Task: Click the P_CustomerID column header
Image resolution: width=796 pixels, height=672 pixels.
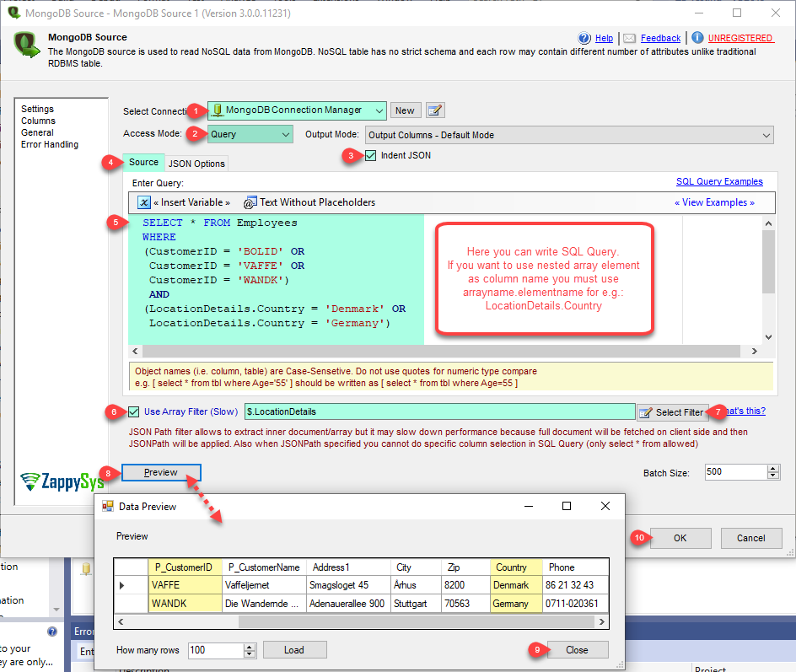Action: (185, 567)
